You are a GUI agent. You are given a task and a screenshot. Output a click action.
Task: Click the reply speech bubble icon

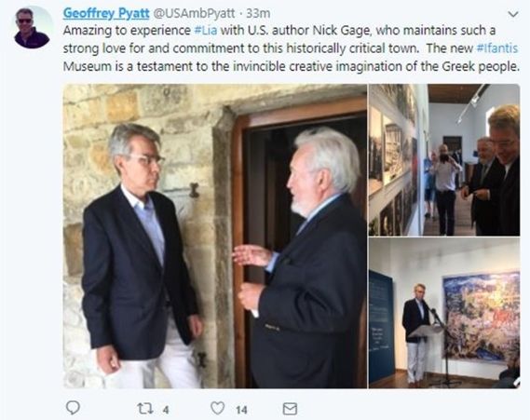[x=73, y=408]
